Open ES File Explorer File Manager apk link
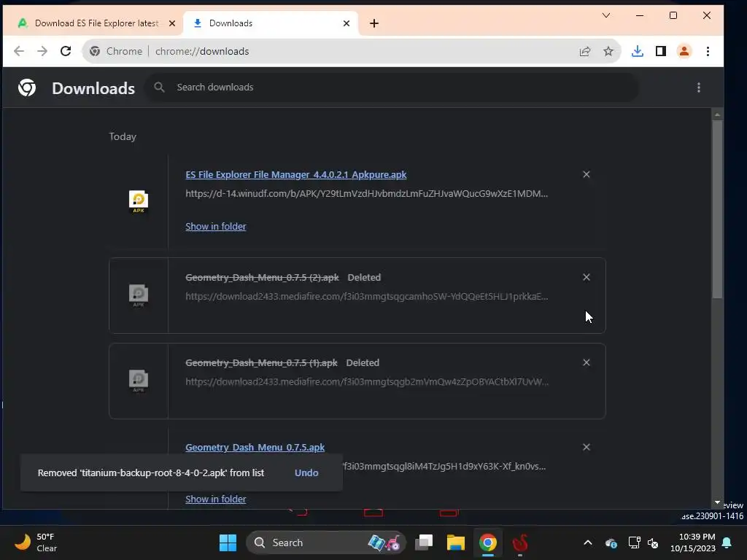This screenshot has width=747, height=560. 296,175
